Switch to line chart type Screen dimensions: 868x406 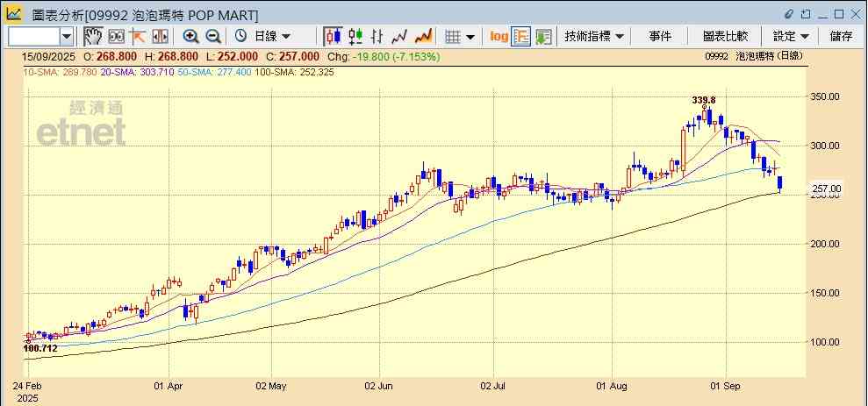click(x=399, y=37)
